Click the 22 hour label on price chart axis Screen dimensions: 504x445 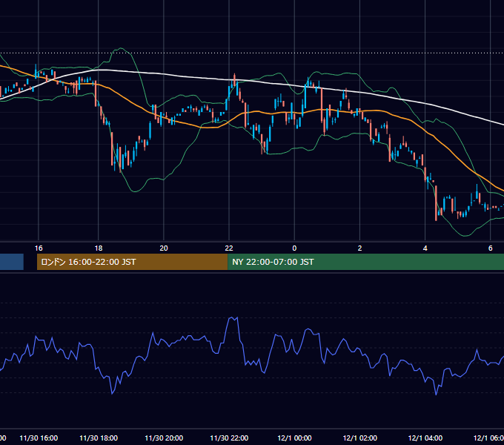coord(229,248)
